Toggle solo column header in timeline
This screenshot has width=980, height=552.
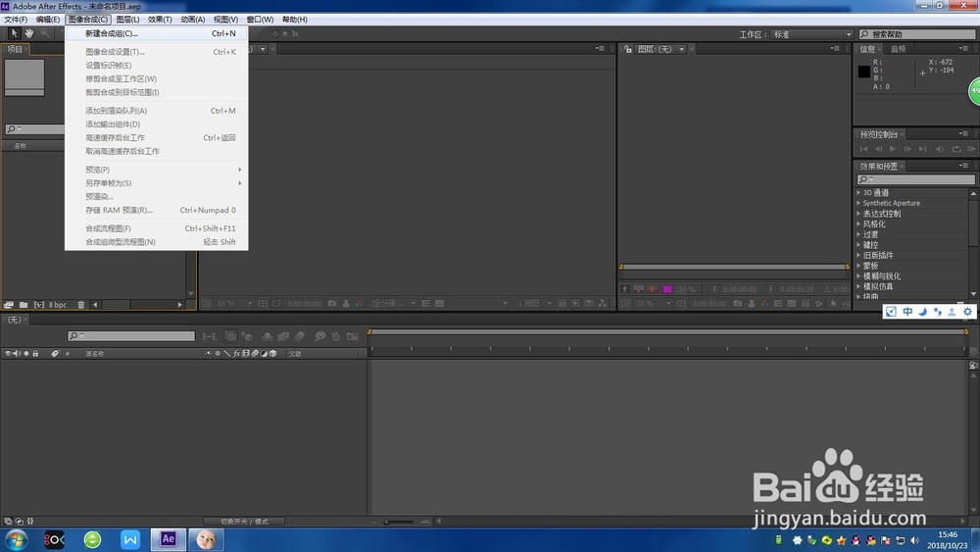26,353
